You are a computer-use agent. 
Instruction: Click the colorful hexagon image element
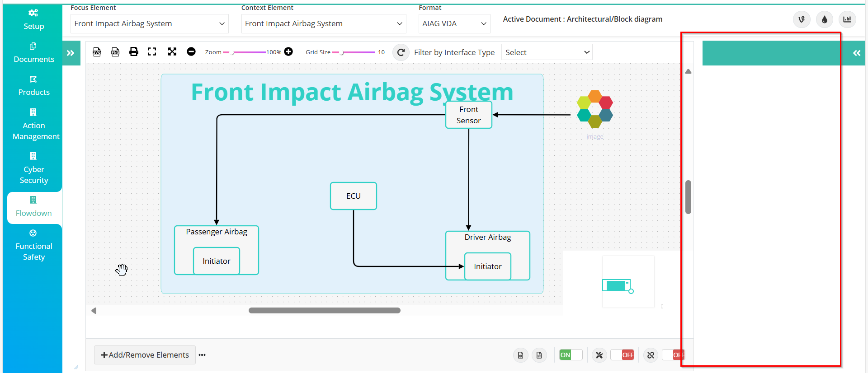(595, 109)
